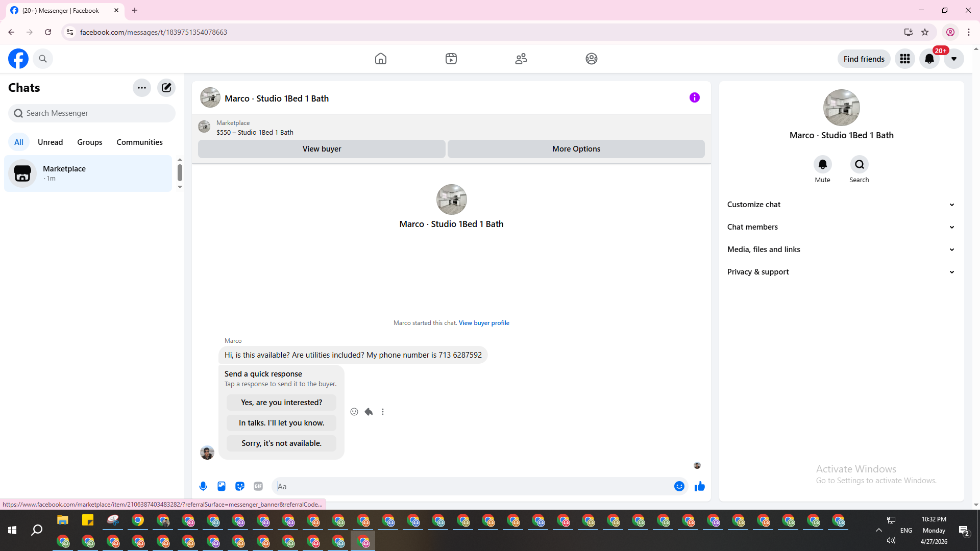
Task: Open the profile icon in top navigation
Action: click(592, 59)
